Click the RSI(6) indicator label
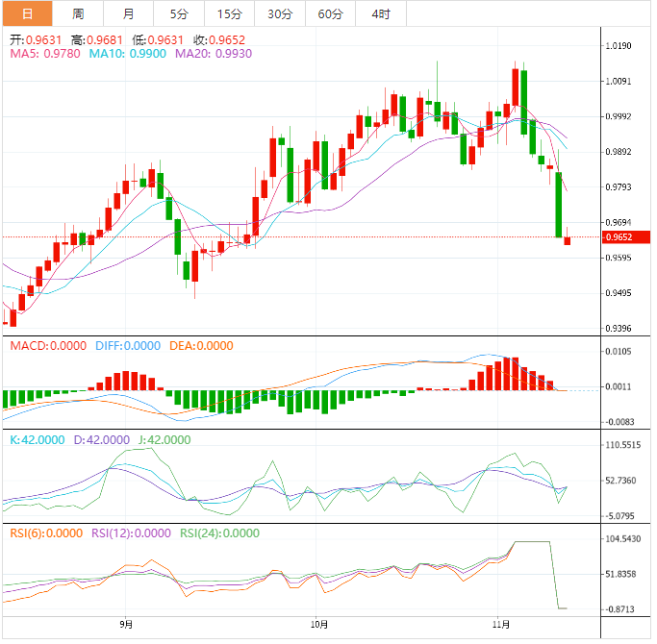Viewport: 657px width, 644px height. (x=46, y=533)
